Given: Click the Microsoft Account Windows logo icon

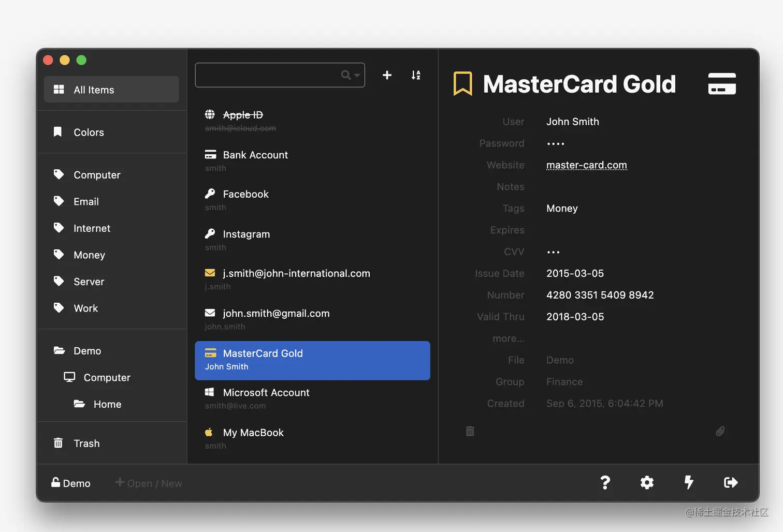Looking at the screenshot, I should click(210, 392).
